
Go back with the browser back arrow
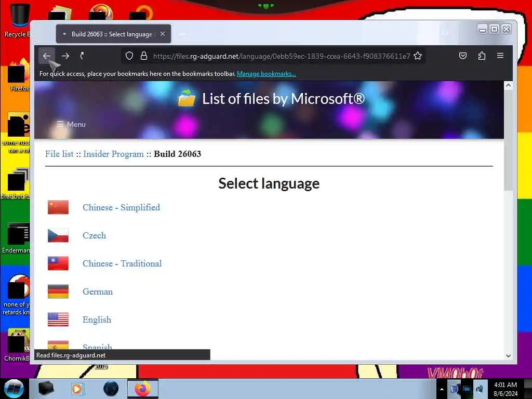click(46, 56)
